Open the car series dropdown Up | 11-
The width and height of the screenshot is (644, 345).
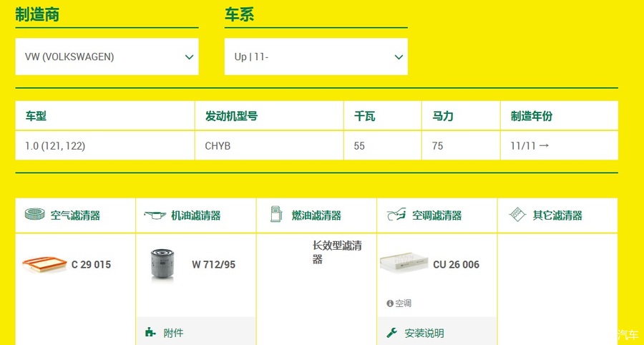tap(316, 57)
